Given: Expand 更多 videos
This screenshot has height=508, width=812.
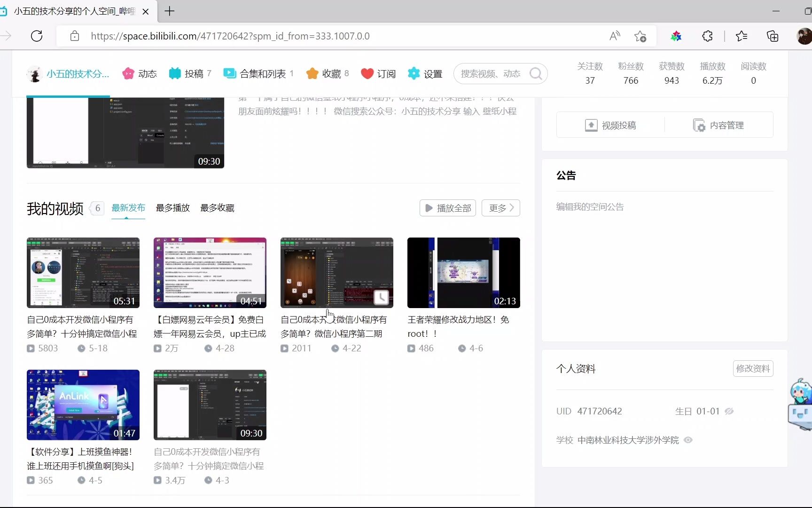Looking at the screenshot, I should pyautogui.click(x=501, y=208).
